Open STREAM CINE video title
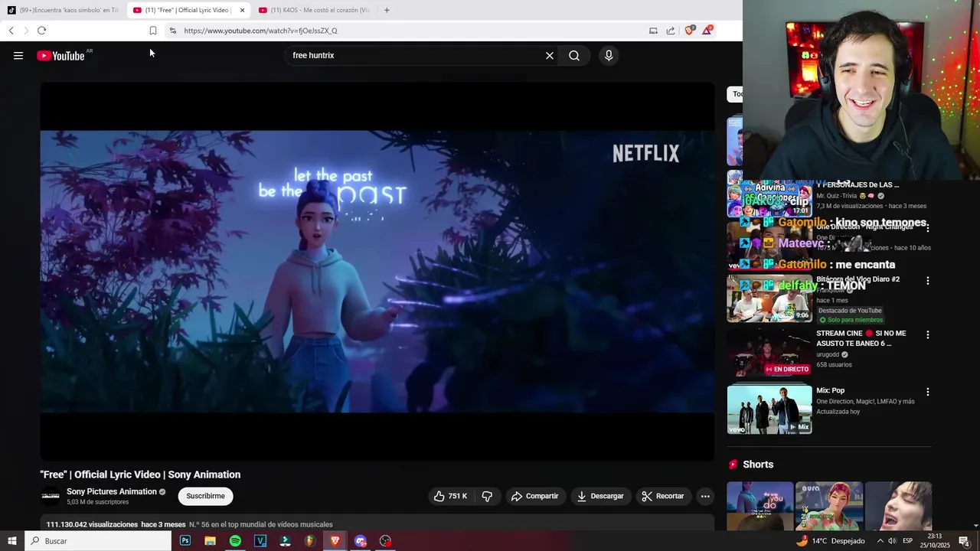980x551 pixels. pyautogui.click(x=861, y=338)
